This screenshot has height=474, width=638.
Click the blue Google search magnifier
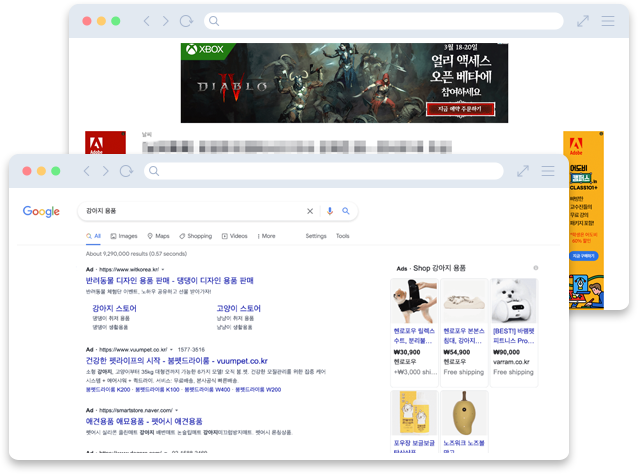tap(346, 211)
